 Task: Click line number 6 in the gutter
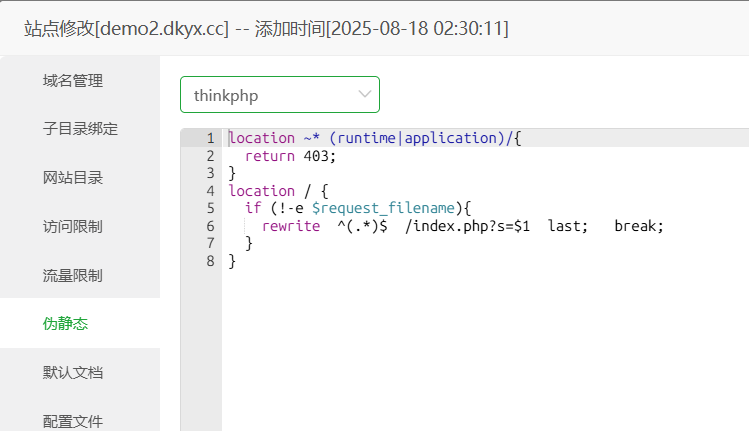(209, 226)
